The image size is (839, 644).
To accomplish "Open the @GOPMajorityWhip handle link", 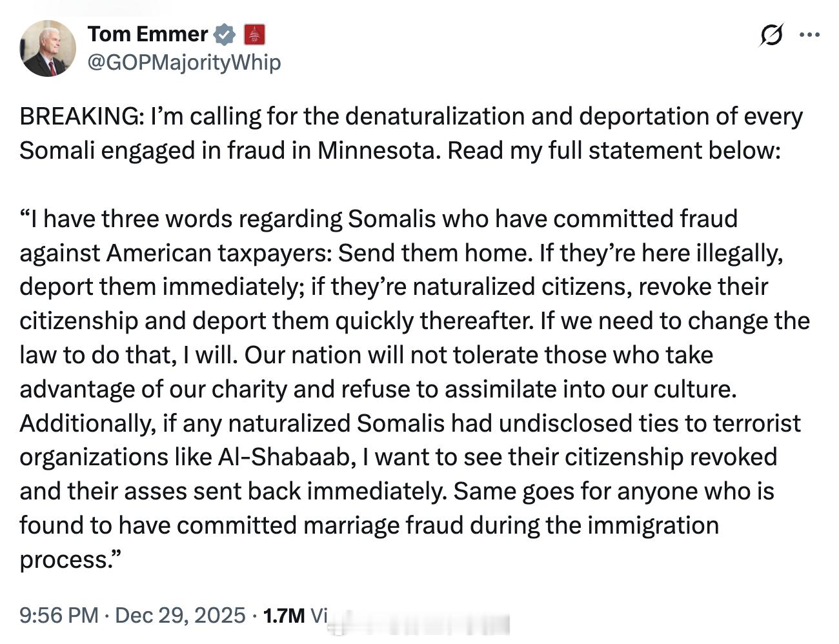I will [x=183, y=63].
